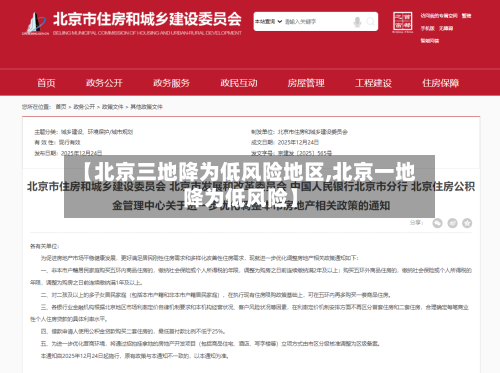The height and width of the screenshot is (373, 500).
Task: Open the 手机版 mobile version link
Action: click(x=427, y=28)
